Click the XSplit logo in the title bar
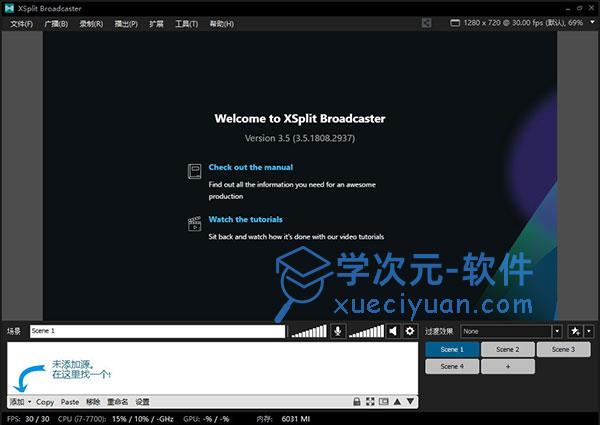 [x=9, y=8]
